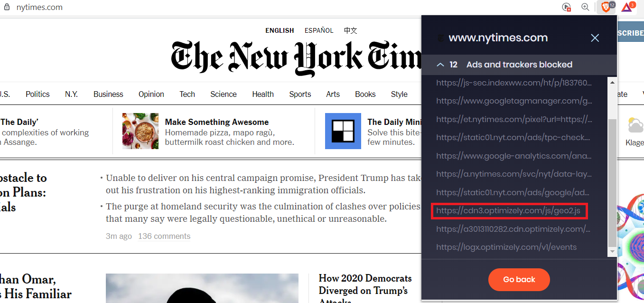Go to the Opinion section
The image size is (644, 303).
point(151,94)
